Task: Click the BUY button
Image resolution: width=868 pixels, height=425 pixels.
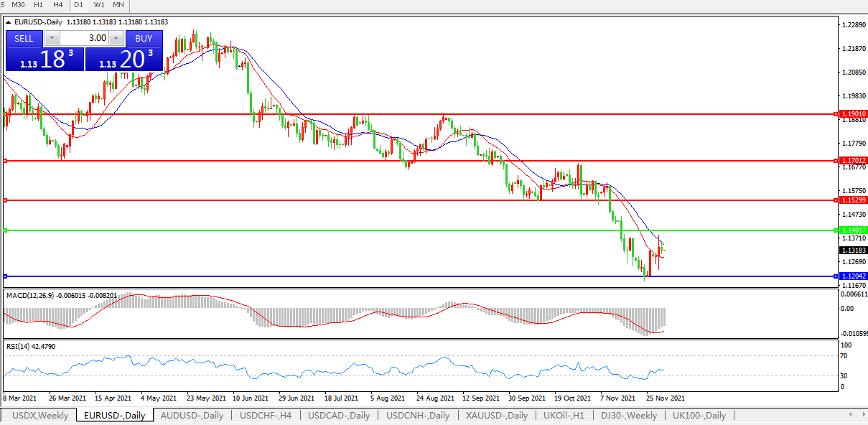Action: pos(144,38)
